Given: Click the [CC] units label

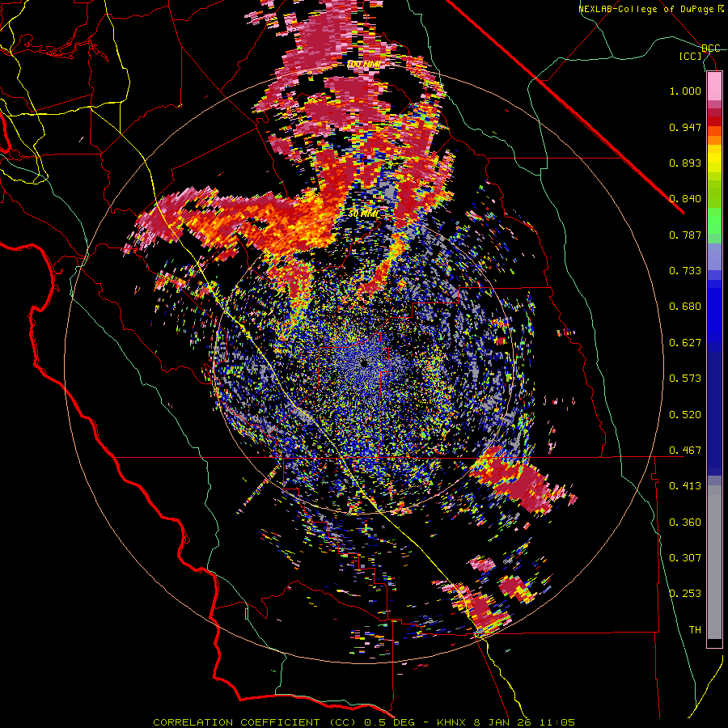Looking at the screenshot, I should pos(691,56).
